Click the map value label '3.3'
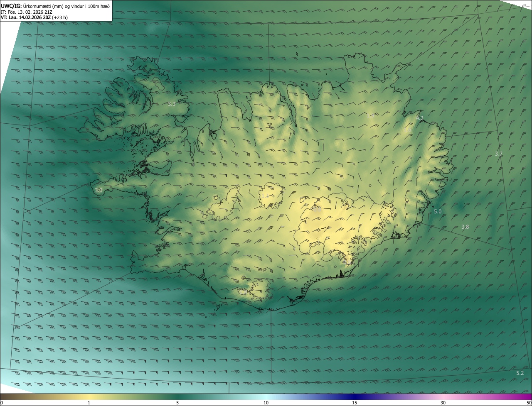 click(172, 104)
